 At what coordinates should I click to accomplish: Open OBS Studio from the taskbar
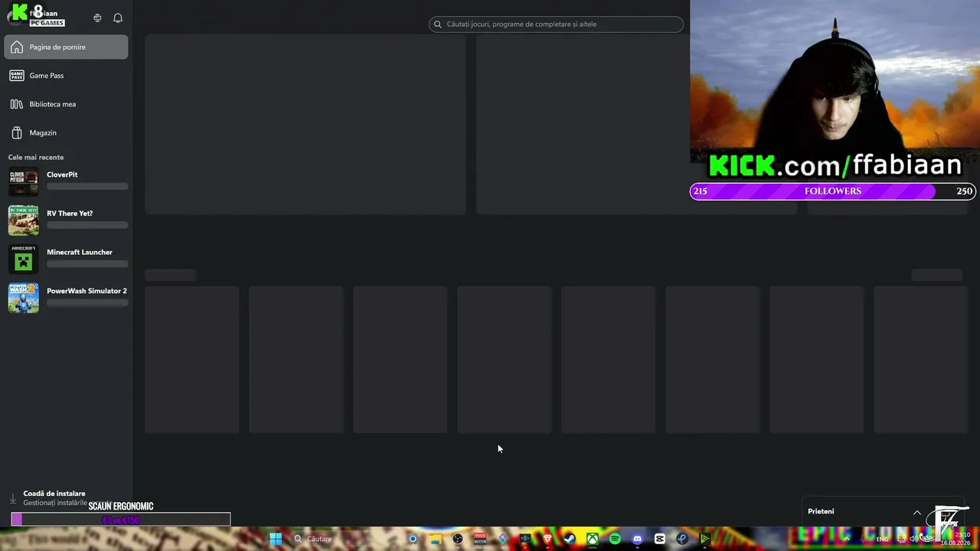pos(458,539)
